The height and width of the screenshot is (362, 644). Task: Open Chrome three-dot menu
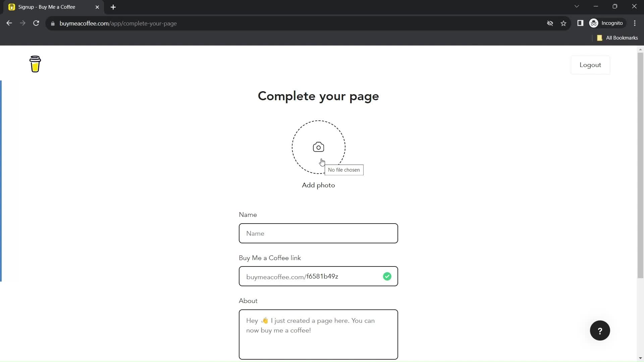pos(635,23)
